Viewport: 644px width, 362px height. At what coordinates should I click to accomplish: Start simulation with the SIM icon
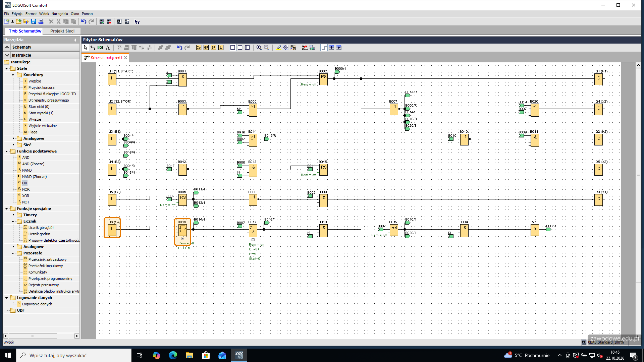[x=305, y=48]
